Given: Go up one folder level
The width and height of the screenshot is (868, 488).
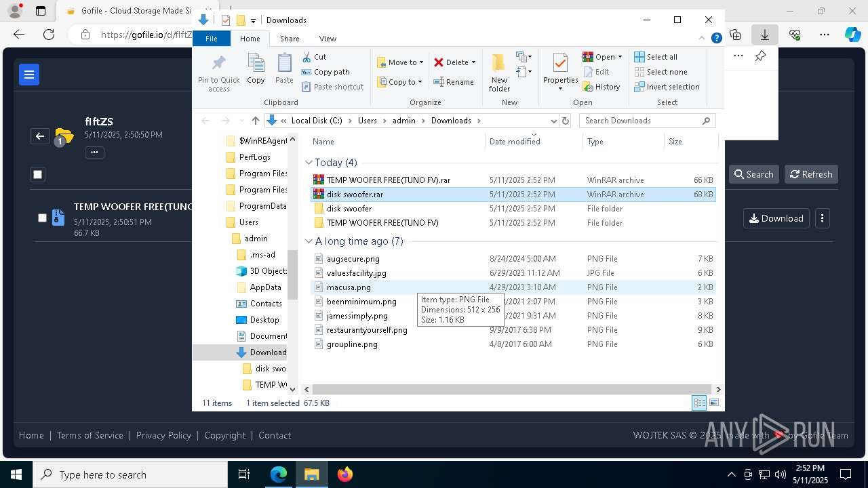Looking at the screenshot, I should (x=255, y=121).
